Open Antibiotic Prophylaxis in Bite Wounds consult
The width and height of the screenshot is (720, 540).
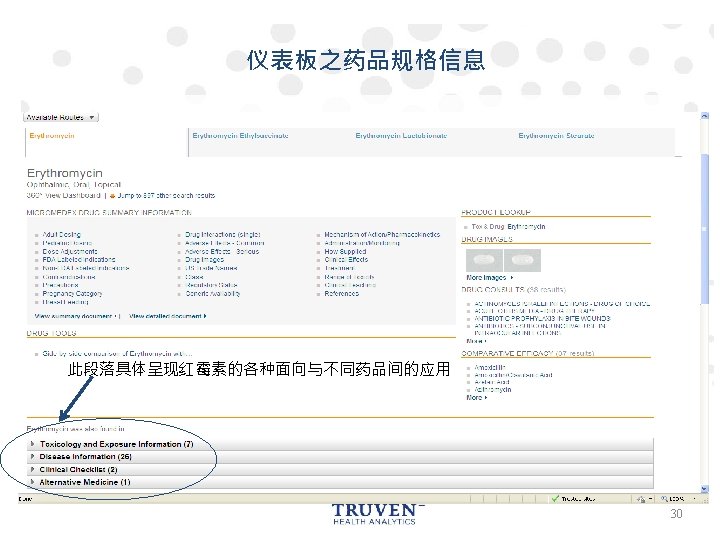click(x=542, y=318)
